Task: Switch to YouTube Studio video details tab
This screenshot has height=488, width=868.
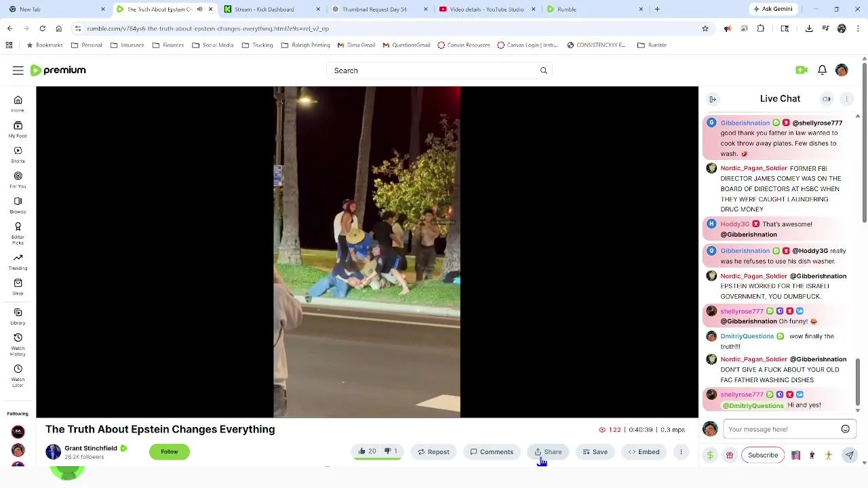Action: click(x=487, y=9)
